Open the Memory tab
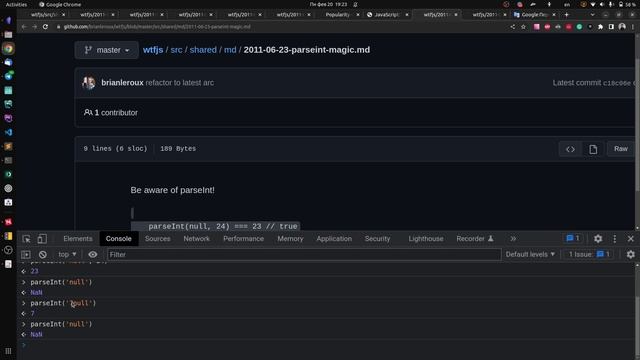Screen dimensions: 640x360 coord(290,239)
